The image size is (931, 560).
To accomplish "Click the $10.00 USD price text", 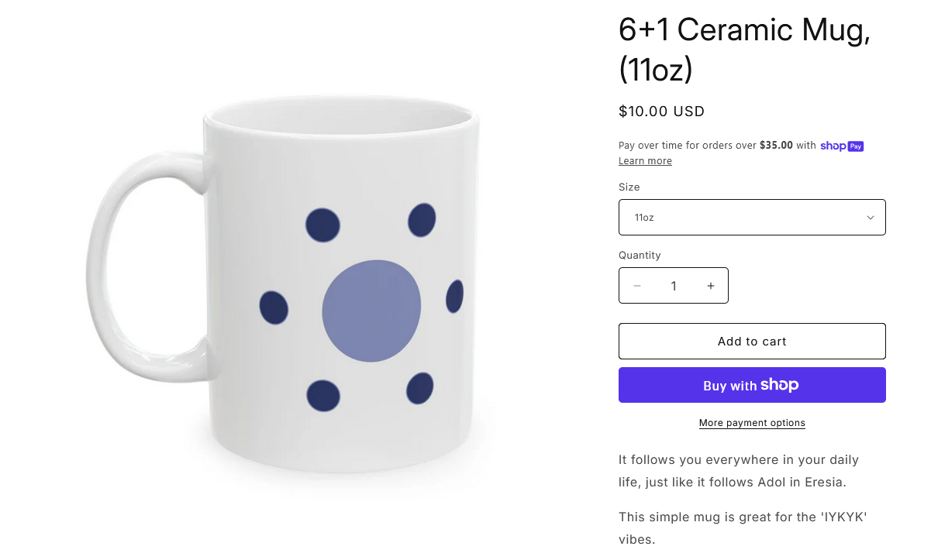I will 661,112.
